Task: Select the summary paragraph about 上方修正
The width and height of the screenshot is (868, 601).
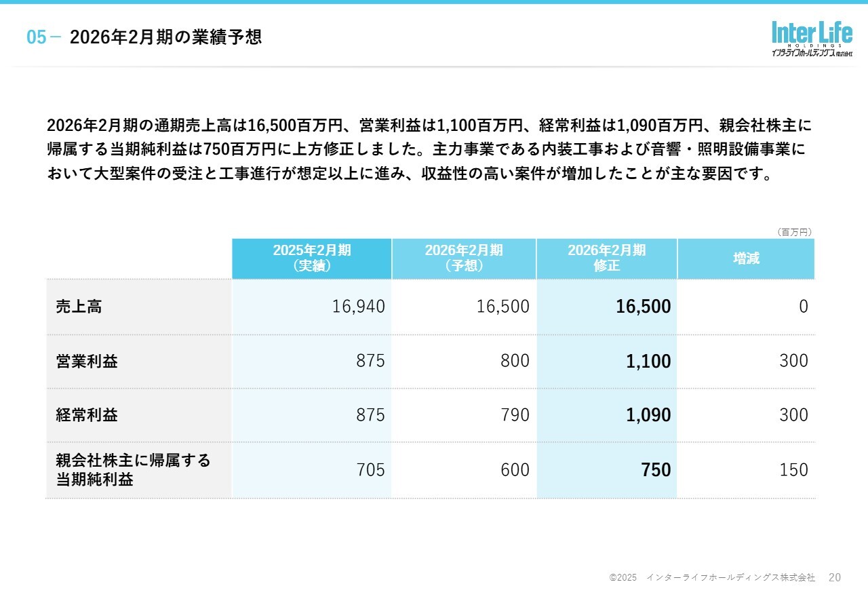Action: (429, 150)
